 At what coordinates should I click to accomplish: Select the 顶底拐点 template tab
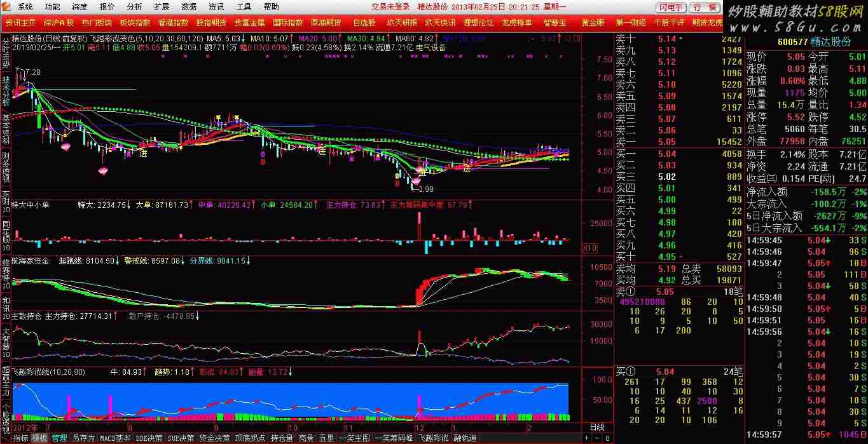251,438
